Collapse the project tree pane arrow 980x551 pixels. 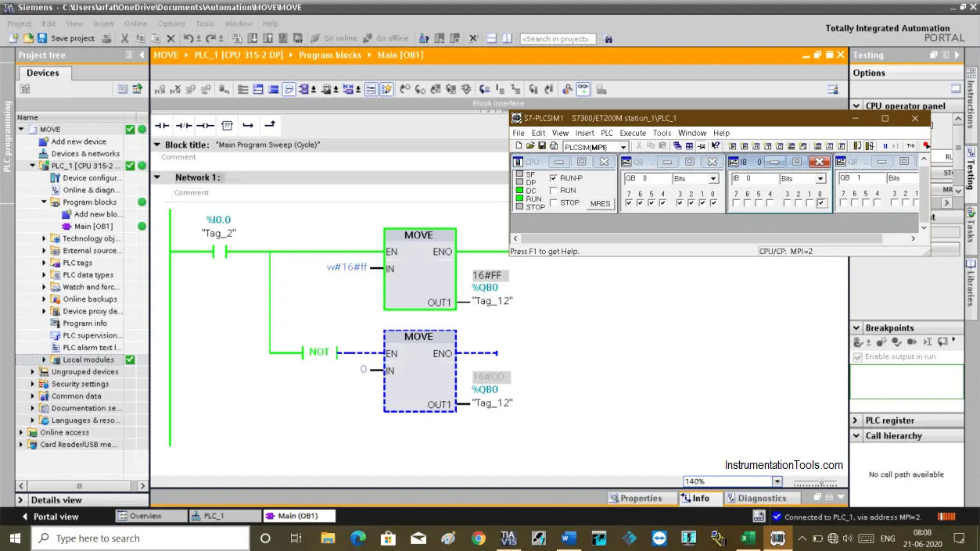142,55
